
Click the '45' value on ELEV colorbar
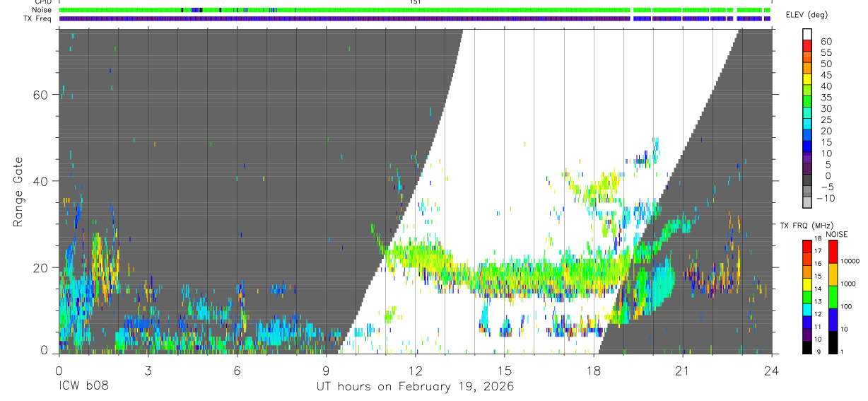[826, 75]
